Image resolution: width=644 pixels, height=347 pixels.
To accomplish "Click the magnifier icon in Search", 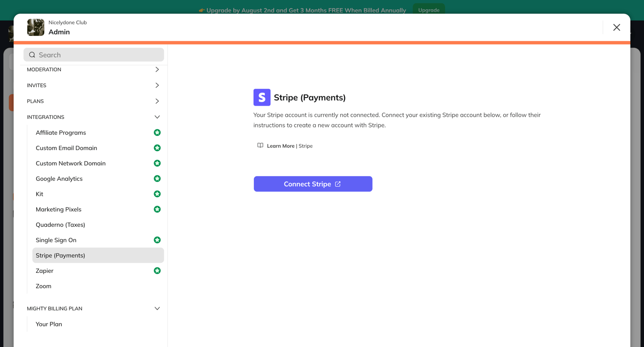I will (x=32, y=55).
